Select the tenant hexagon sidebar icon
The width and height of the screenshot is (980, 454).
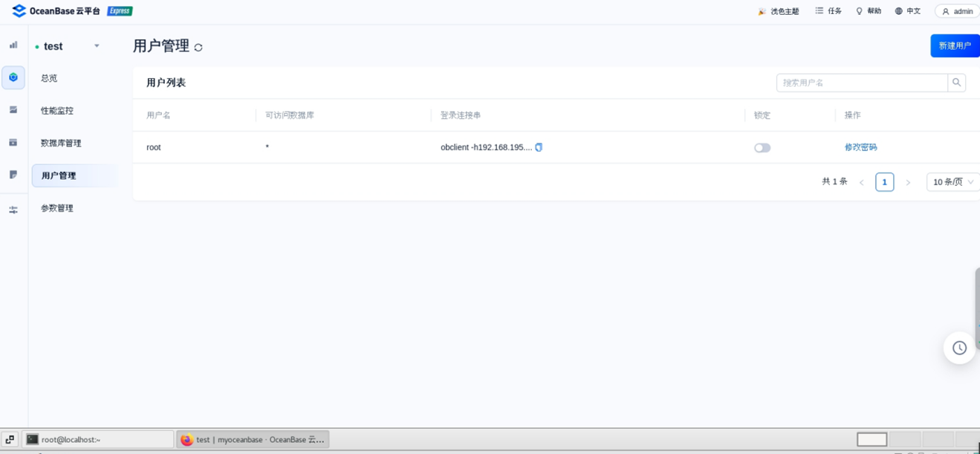coord(13,77)
